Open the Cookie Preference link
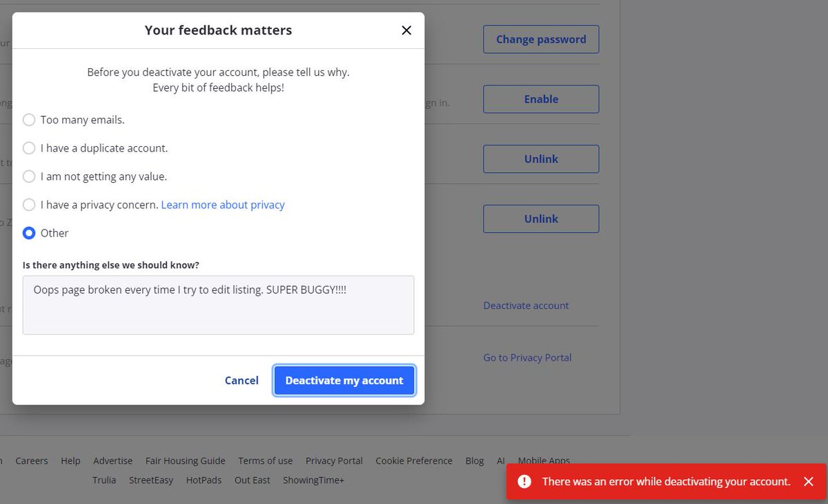Screen dimensions: 828x504 (x=414, y=461)
